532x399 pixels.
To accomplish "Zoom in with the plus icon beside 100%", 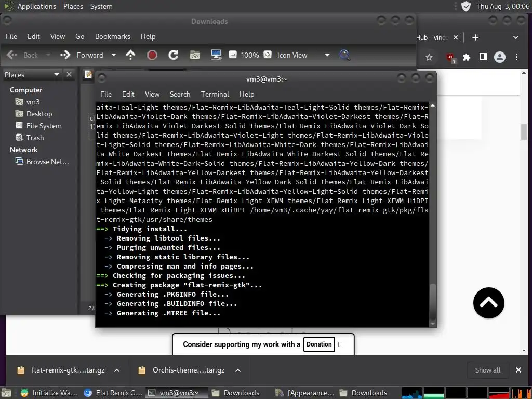I will coord(268,55).
